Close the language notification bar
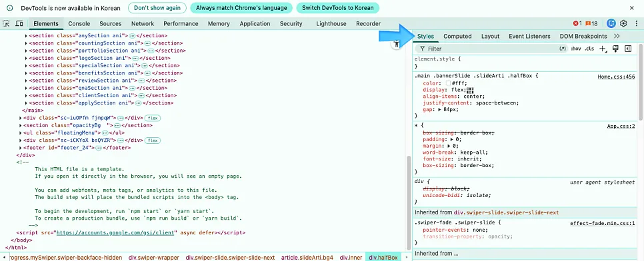Viewport: 644px width, 261px height. click(x=632, y=8)
